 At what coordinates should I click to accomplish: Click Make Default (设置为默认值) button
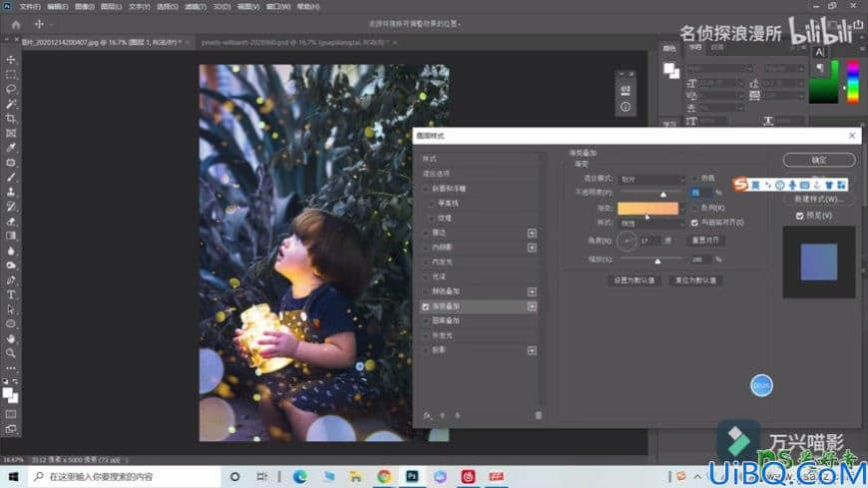(x=635, y=280)
